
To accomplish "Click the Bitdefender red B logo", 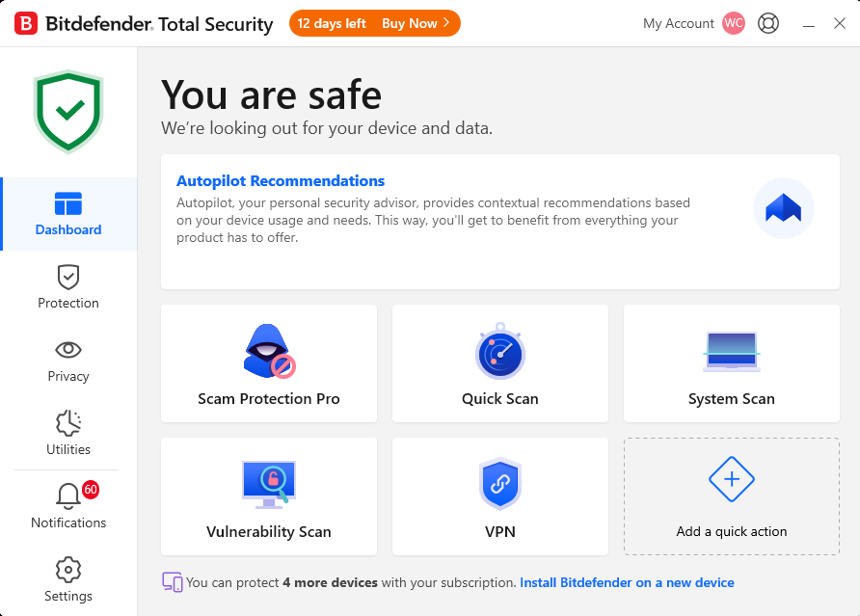I will (x=26, y=23).
